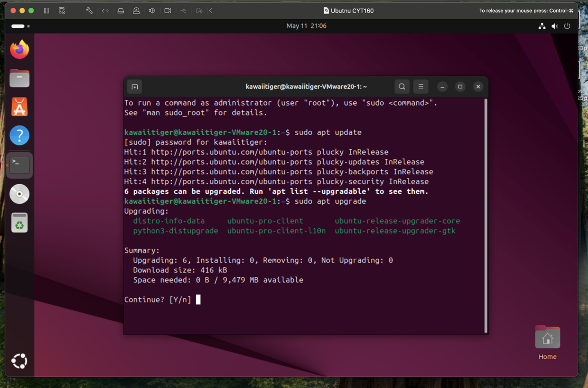The image size is (588, 388).
Task: Open Ubuntu App Center in the dock
Action: (x=19, y=107)
